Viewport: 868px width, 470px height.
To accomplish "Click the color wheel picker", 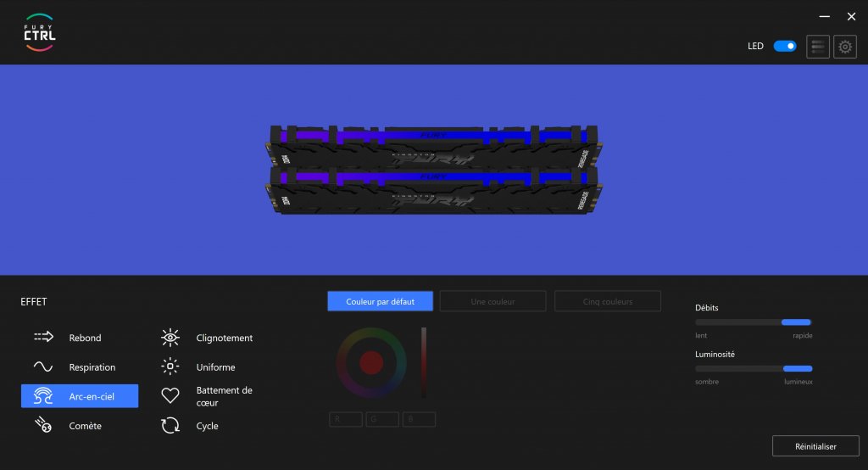I will 371,363.
